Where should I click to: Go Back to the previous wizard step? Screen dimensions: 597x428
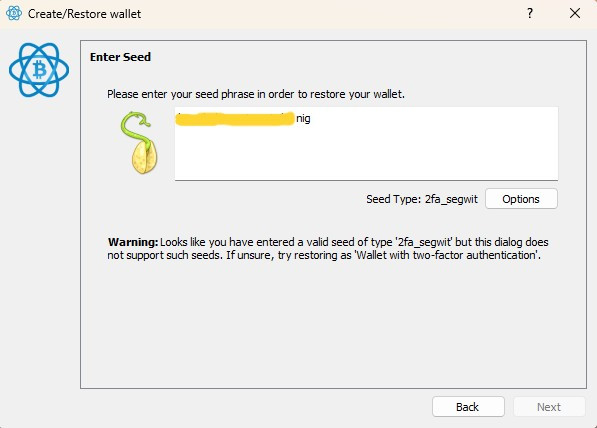point(468,407)
